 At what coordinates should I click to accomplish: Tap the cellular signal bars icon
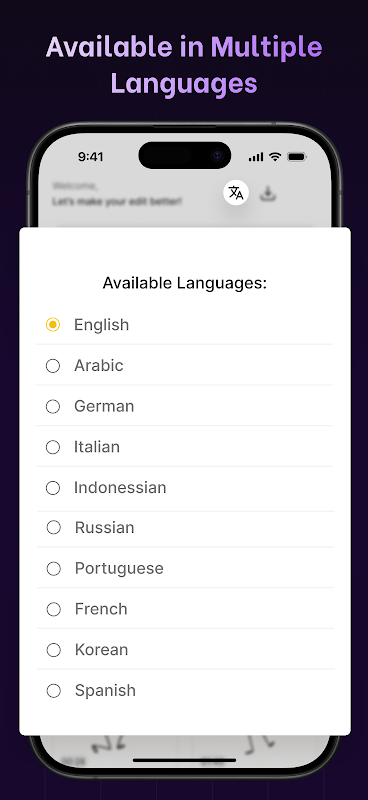point(256,157)
